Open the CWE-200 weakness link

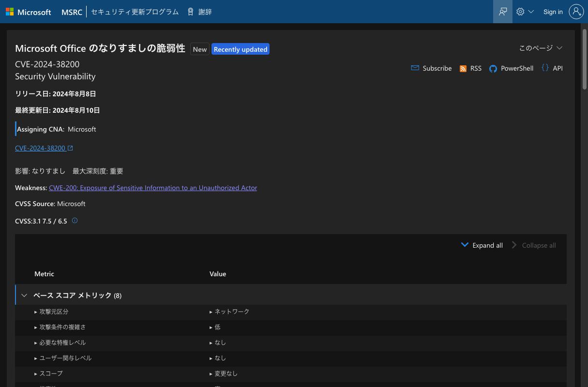pyautogui.click(x=153, y=188)
